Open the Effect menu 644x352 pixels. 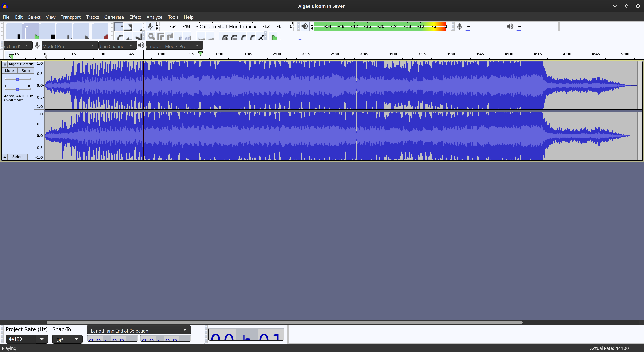pos(135,17)
